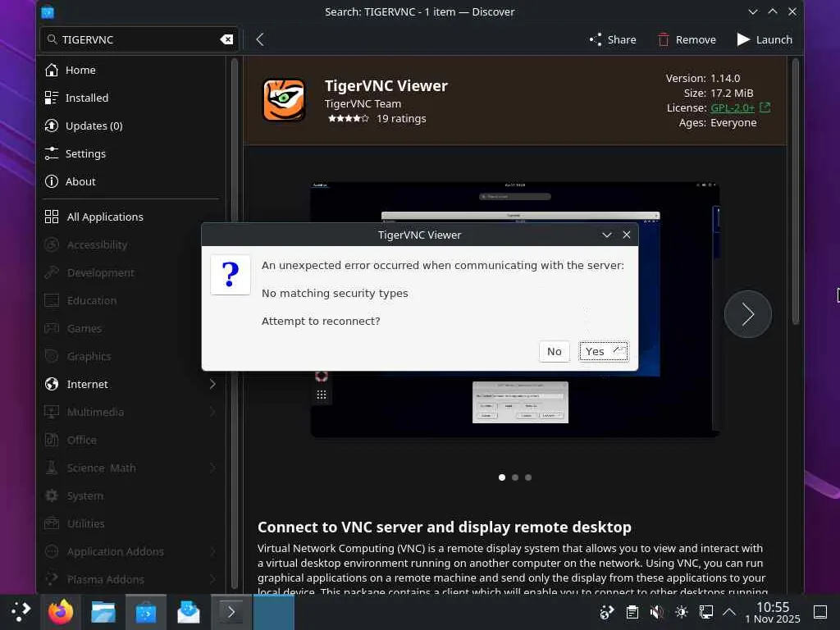Expand Application Addons arrow

[x=212, y=551]
